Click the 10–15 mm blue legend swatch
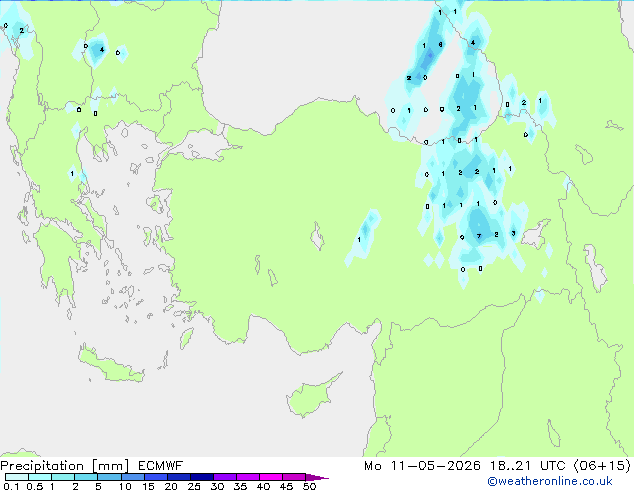Viewport: 634px width, 490px height. pyautogui.click(x=132, y=477)
